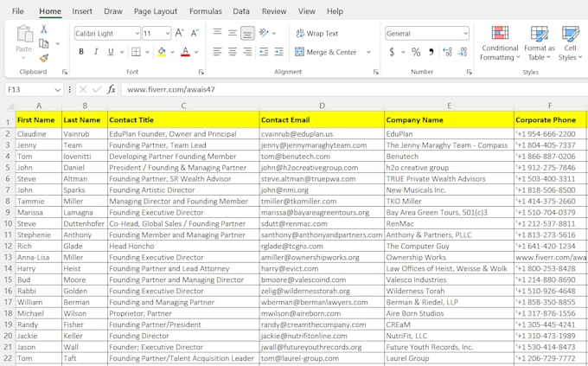Apply percent style
588x366 pixels.
(416, 52)
